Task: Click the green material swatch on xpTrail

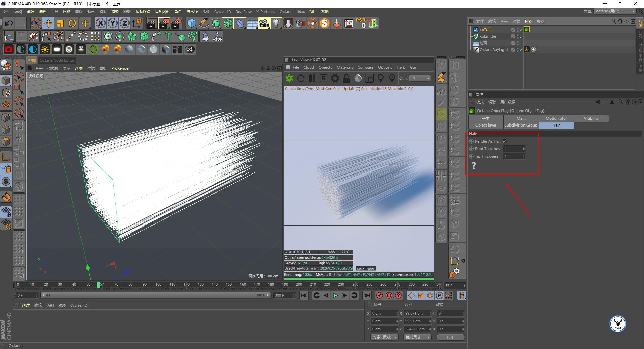Action: click(527, 30)
